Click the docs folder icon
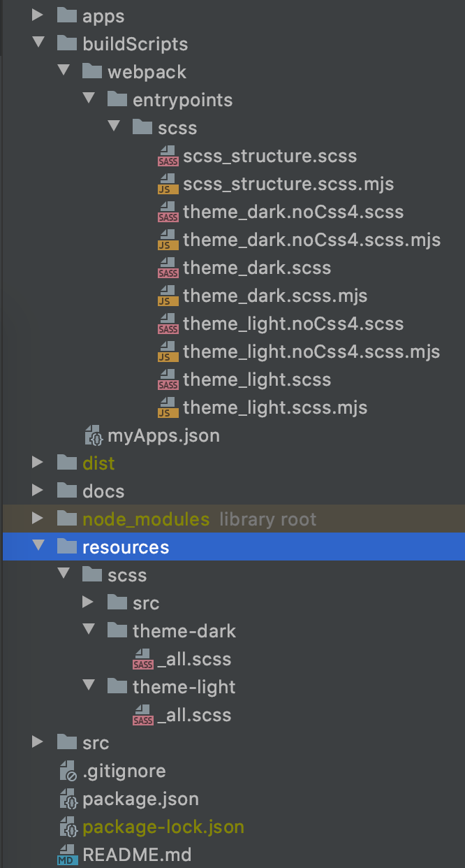Viewport: 465px width, 868px height. tap(66, 491)
